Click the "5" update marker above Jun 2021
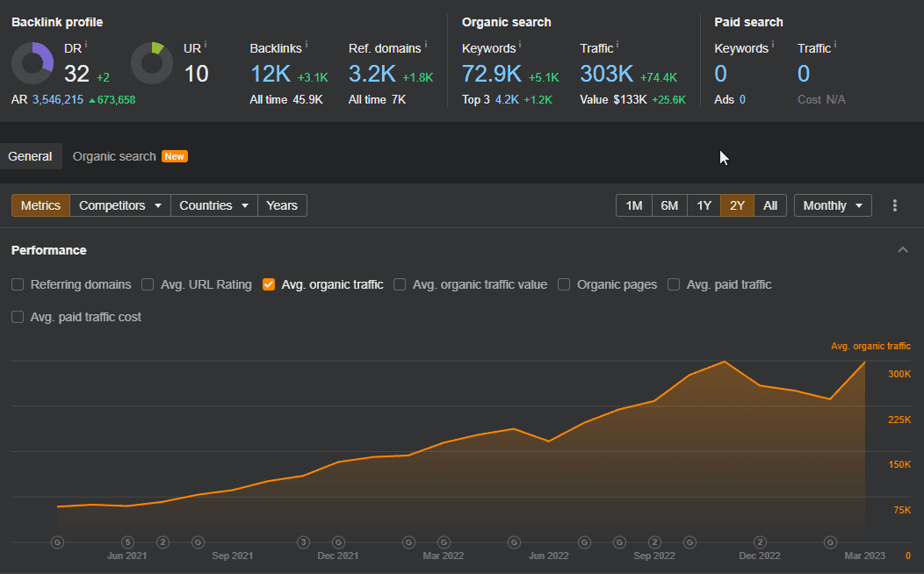Screen dimensions: 924x574 click(127, 542)
